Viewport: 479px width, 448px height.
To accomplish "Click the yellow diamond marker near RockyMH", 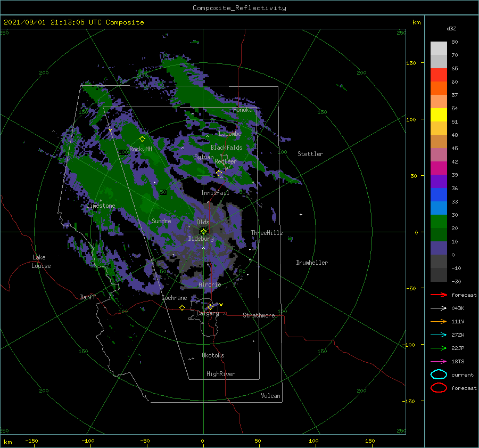I will pos(142,139).
